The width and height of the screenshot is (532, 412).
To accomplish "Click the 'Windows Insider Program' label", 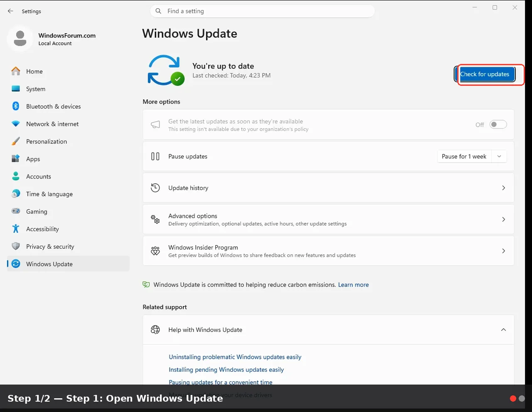I will point(203,247).
